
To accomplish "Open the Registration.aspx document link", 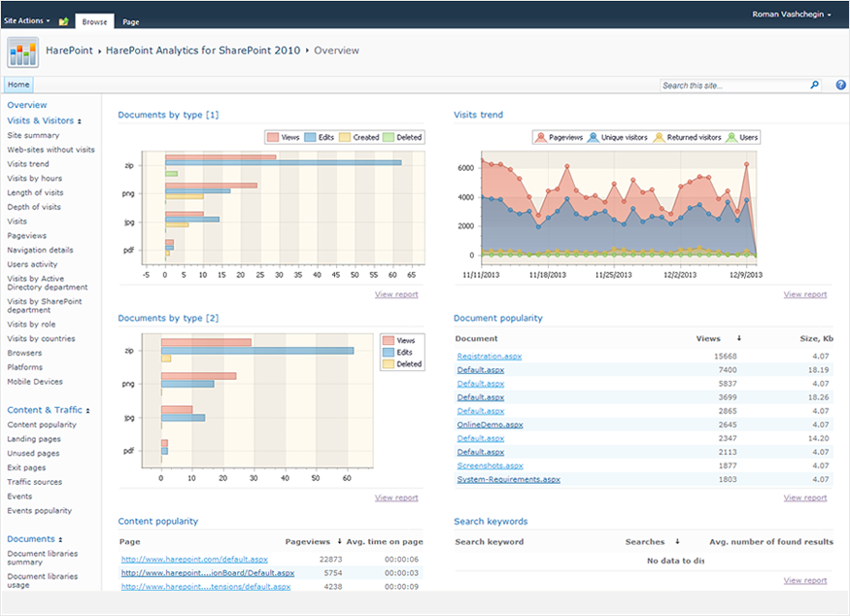I will click(489, 357).
